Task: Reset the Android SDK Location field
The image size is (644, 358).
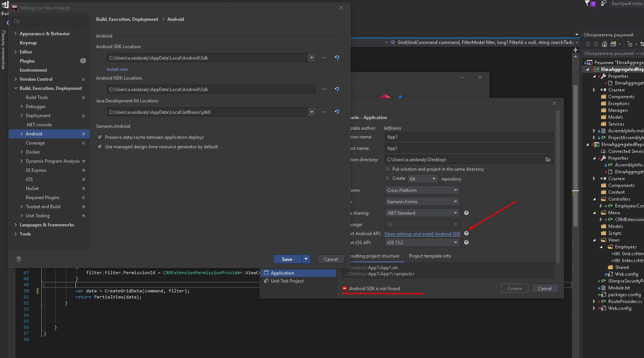Action: pos(337,58)
